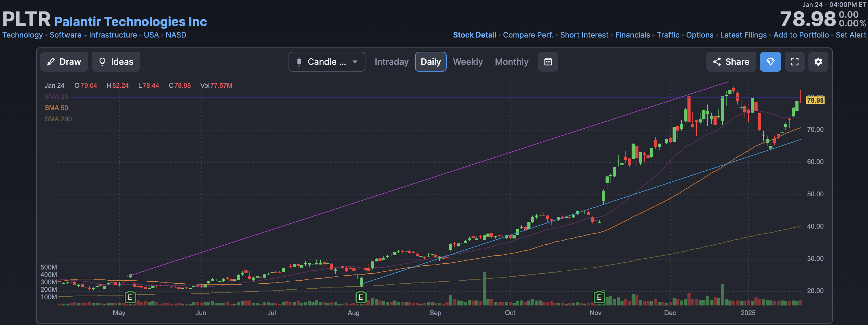Switch to Weekly timeframe
This screenshot has height=325, width=868.
click(x=468, y=62)
